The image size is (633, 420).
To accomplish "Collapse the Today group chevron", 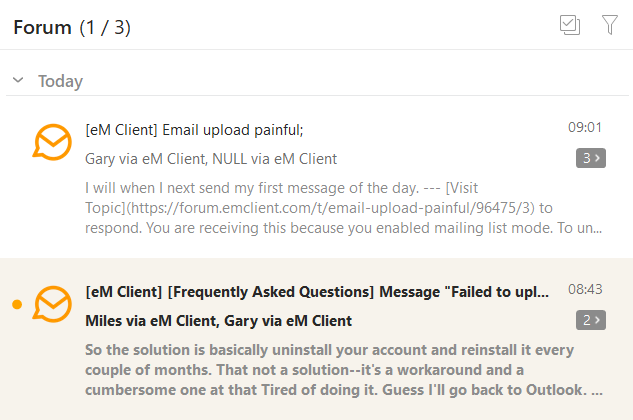I will [17, 81].
